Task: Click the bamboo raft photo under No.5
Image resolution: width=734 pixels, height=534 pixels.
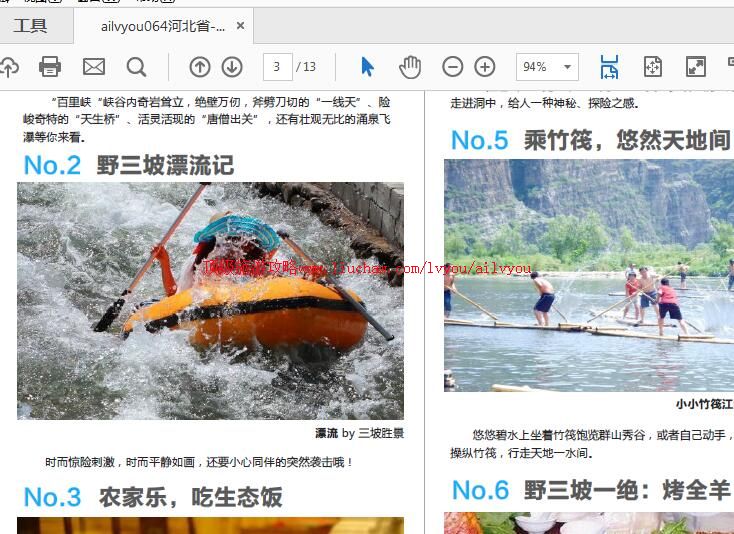Action: [589, 275]
